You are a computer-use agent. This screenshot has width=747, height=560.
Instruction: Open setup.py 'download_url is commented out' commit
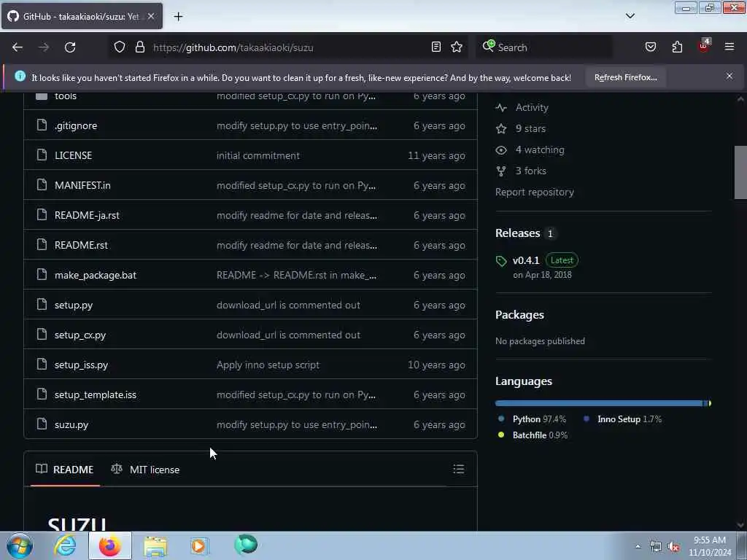coord(288,306)
